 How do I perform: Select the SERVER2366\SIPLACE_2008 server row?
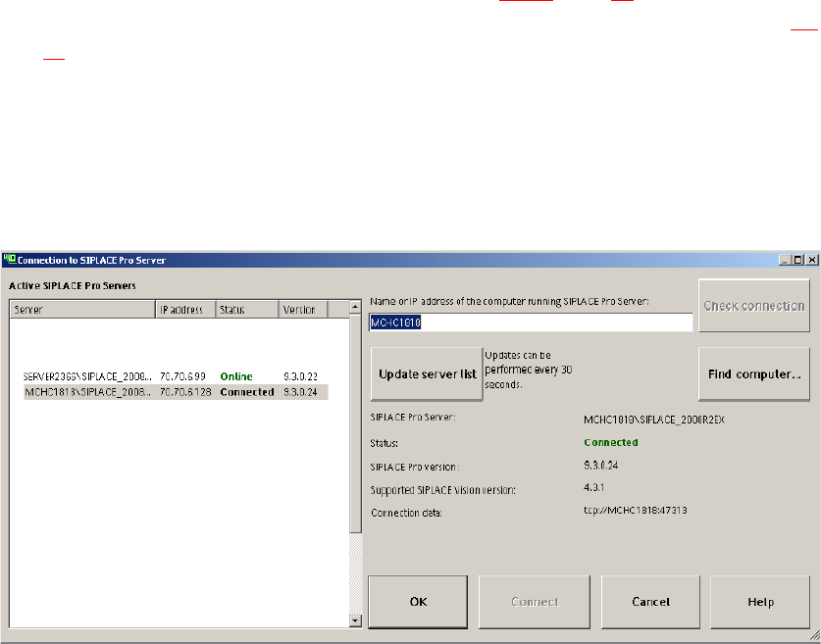pos(176,376)
